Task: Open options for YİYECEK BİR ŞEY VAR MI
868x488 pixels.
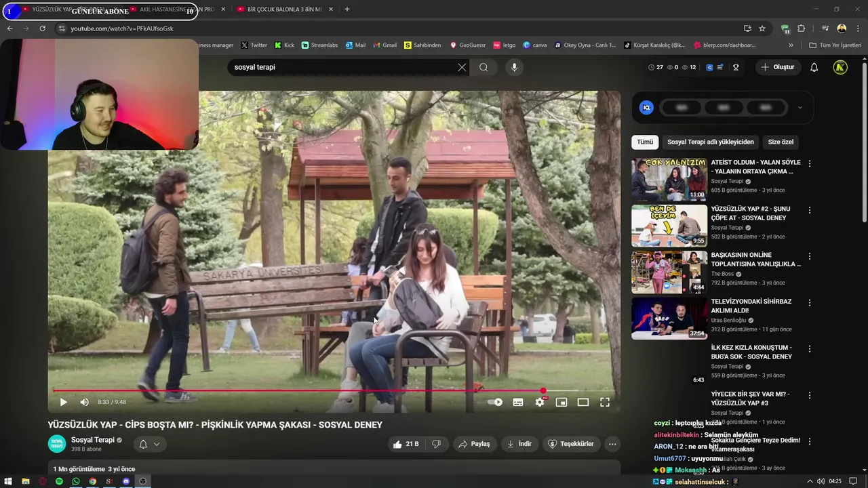Action: click(809, 395)
